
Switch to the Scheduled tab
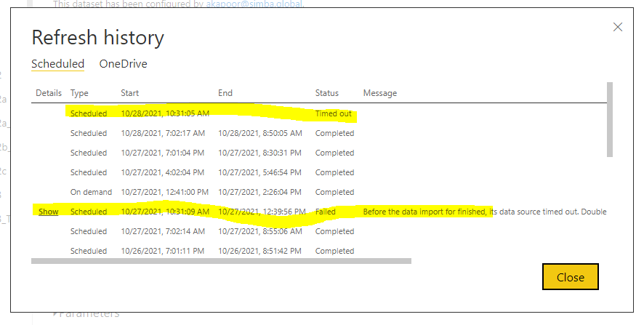pyautogui.click(x=58, y=64)
